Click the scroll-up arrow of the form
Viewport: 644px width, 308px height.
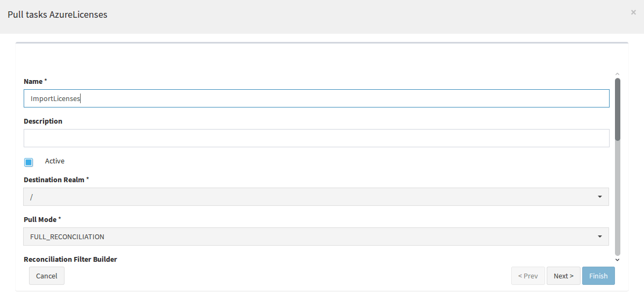[617, 74]
